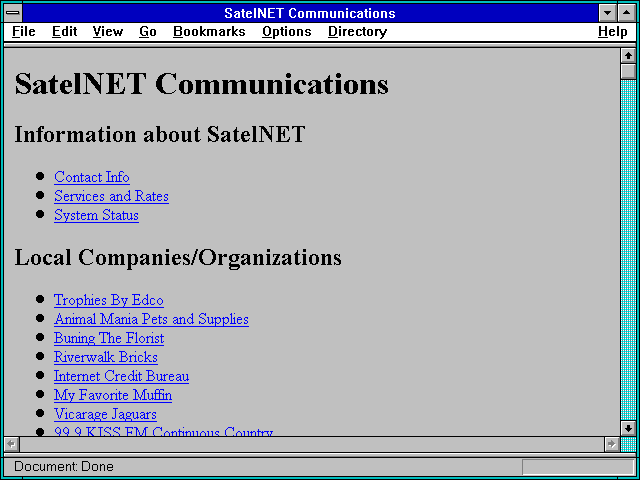Click the horizontal scrollbar left arrow
This screenshot has width=640, height=480.
(11, 444)
